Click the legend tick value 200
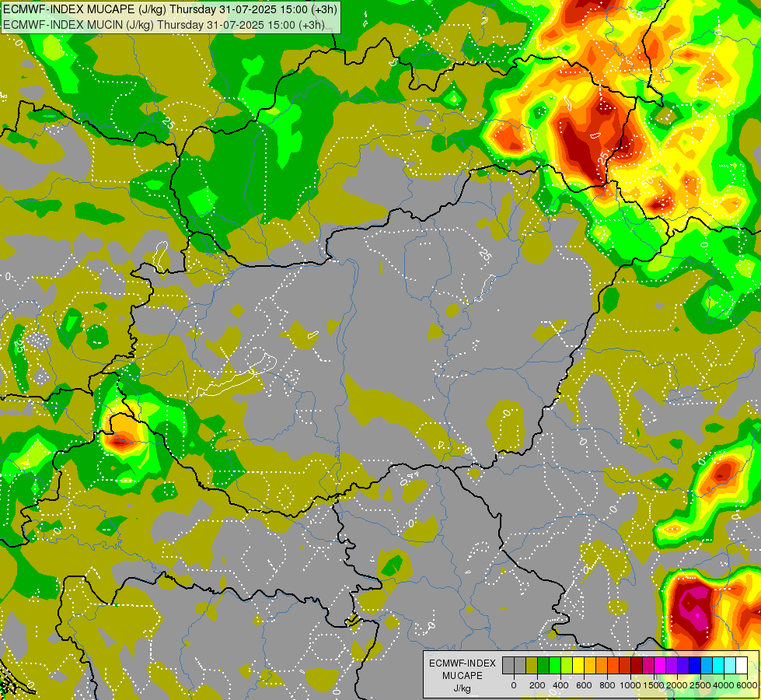 point(537,685)
